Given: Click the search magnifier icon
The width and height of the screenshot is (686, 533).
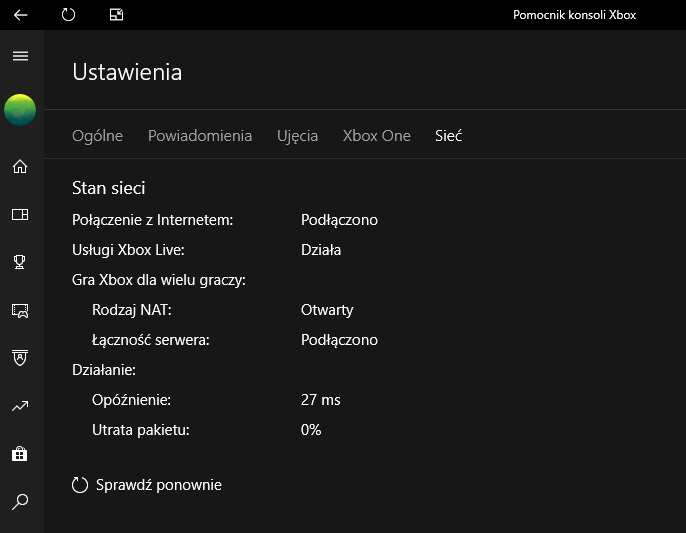Looking at the screenshot, I should pos(20,501).
